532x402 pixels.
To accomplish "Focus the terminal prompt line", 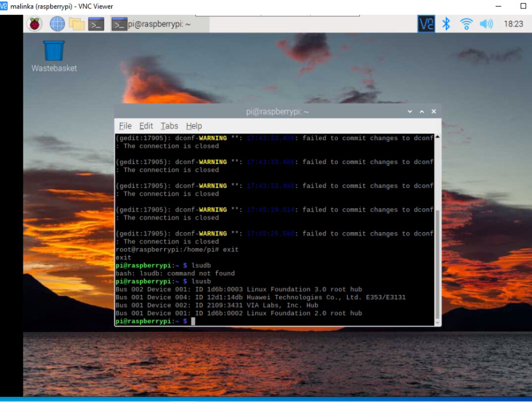I will point(274,321).
